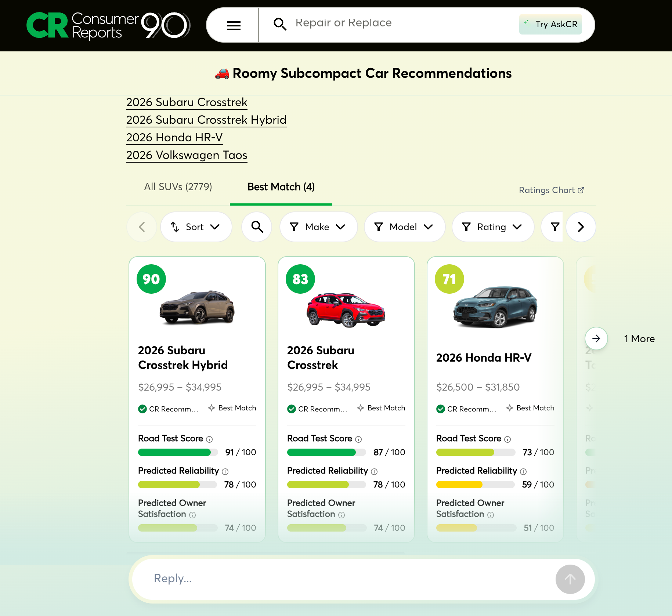This screenshot has height=616, width=672.
Task: Open the 2026 Subaru Crosstrek Hybrid link
Action: click(206, 120)
